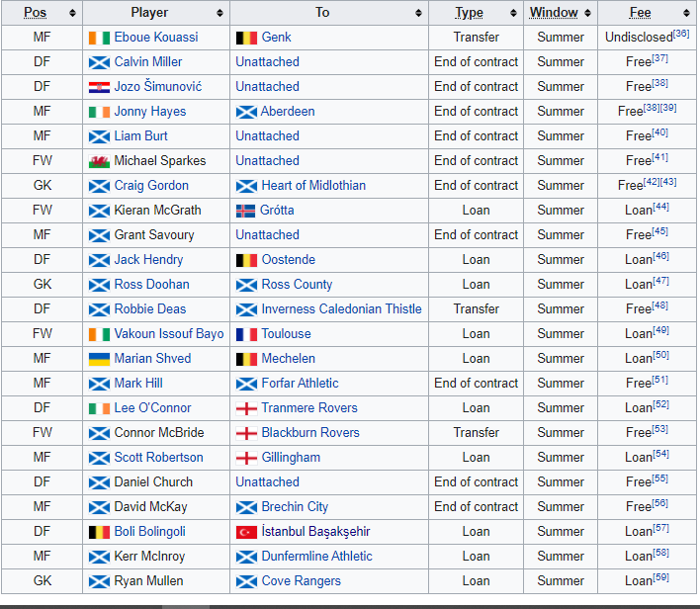Click Belgium flag next to Oostende
The width and height of the screenshot is (700, 609).
pyautogui.click(x=246, y=260)
